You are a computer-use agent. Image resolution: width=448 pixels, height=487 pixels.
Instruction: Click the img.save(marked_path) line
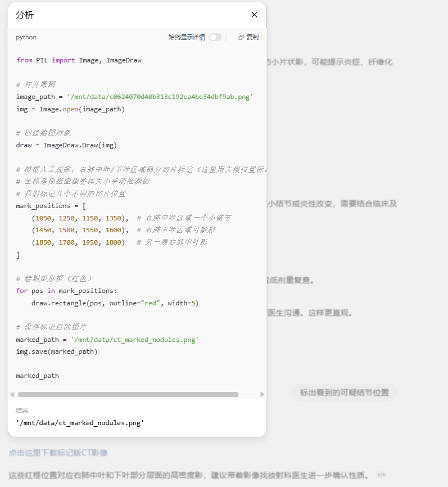57,351
